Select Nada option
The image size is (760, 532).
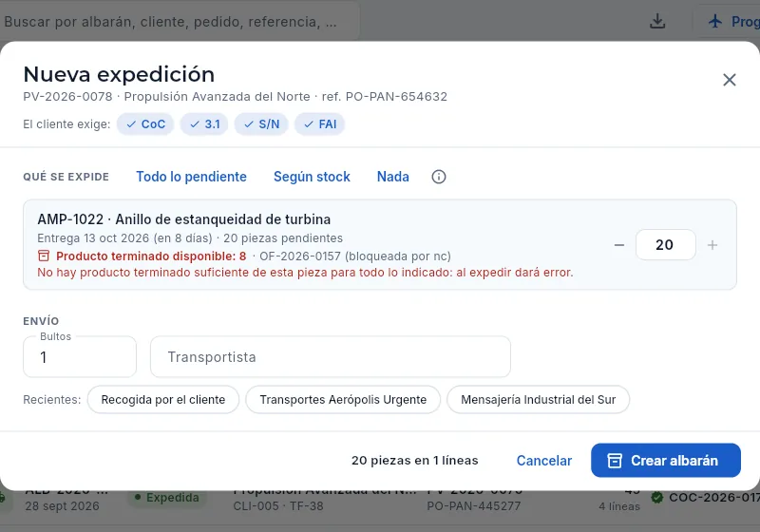(393, 177)
